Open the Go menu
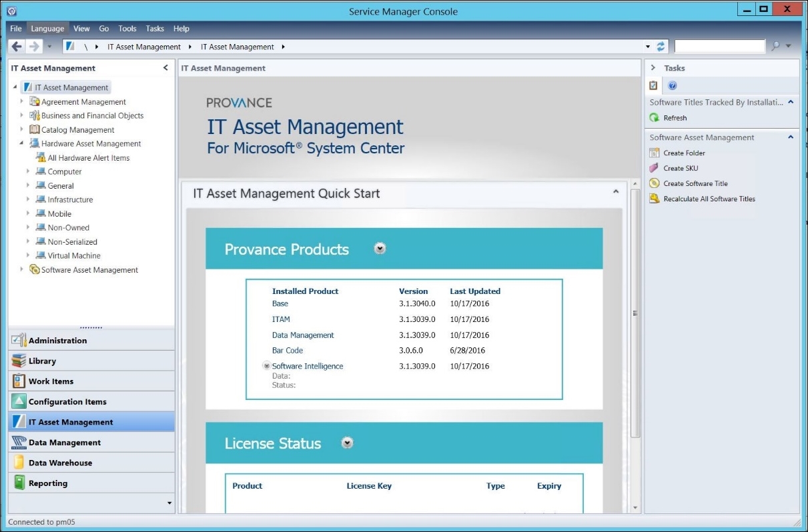 [104, 29]
